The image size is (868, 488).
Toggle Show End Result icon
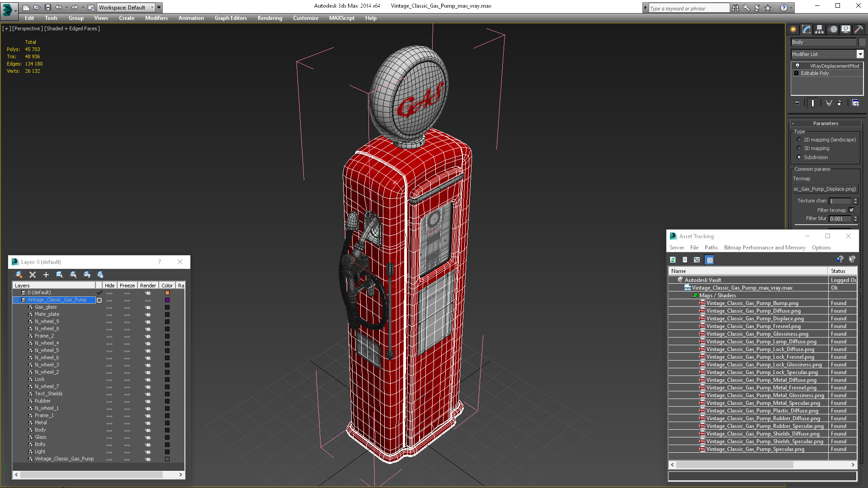pos(813,103)
